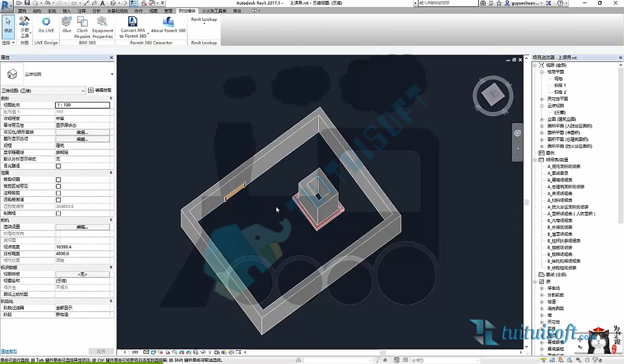Click 编辑 button for 可见性/图形替换
624x364 pixels.
click(82, 132)
